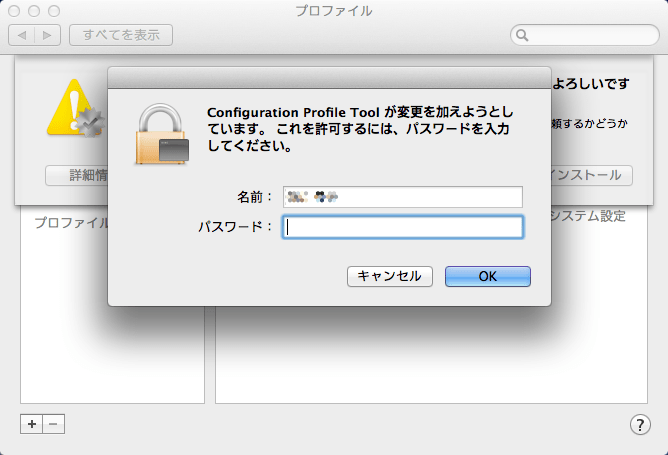Click the プロファイル list heading
The width and height of the screenshot is (668, 455).
pyautogui.click(x=71, y=222)
